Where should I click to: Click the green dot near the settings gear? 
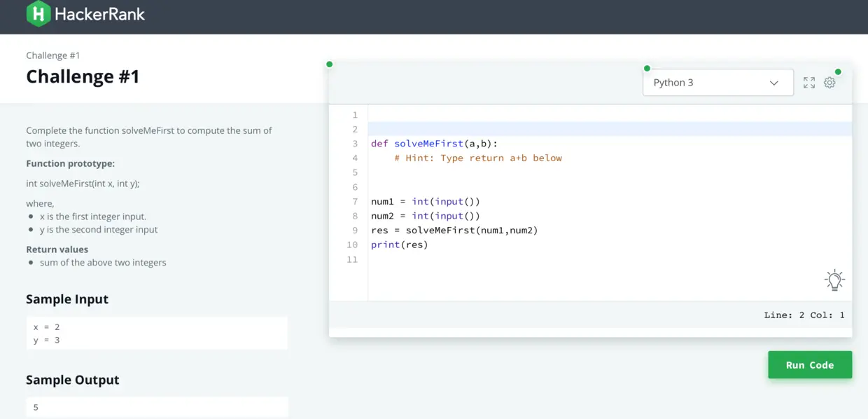(x=839, y=72)
